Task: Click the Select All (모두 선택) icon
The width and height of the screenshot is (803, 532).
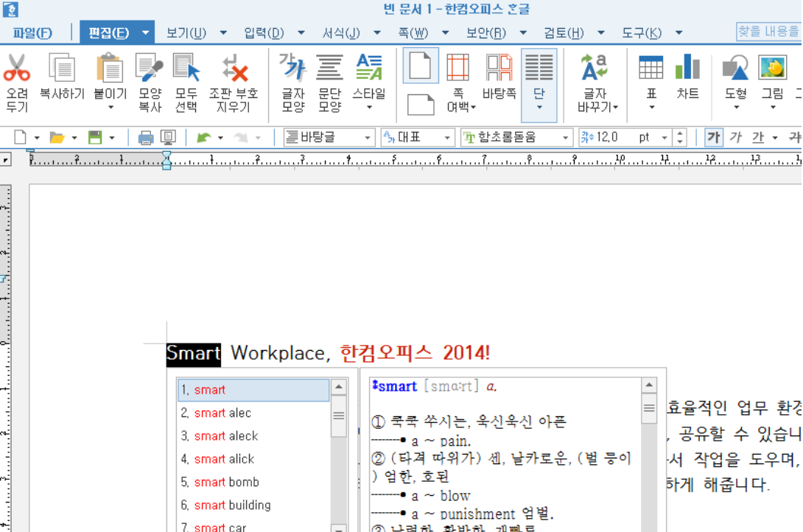Action: 186,69
